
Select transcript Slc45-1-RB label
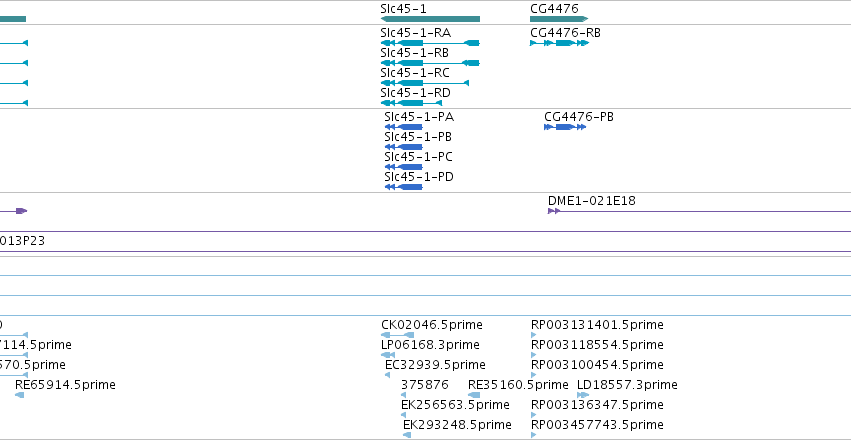[415, 53]
